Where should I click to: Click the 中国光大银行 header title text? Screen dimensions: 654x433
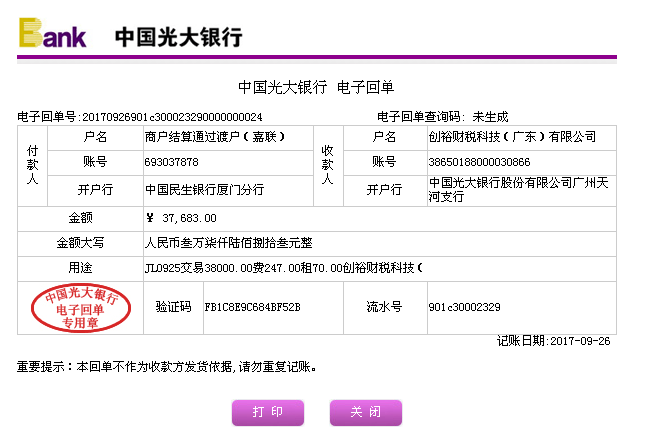178,37
